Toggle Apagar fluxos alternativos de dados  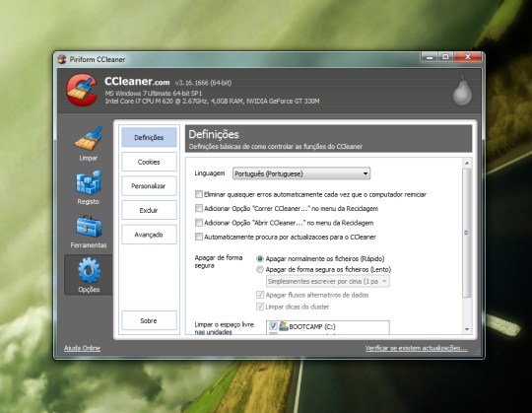click(260, 295)
